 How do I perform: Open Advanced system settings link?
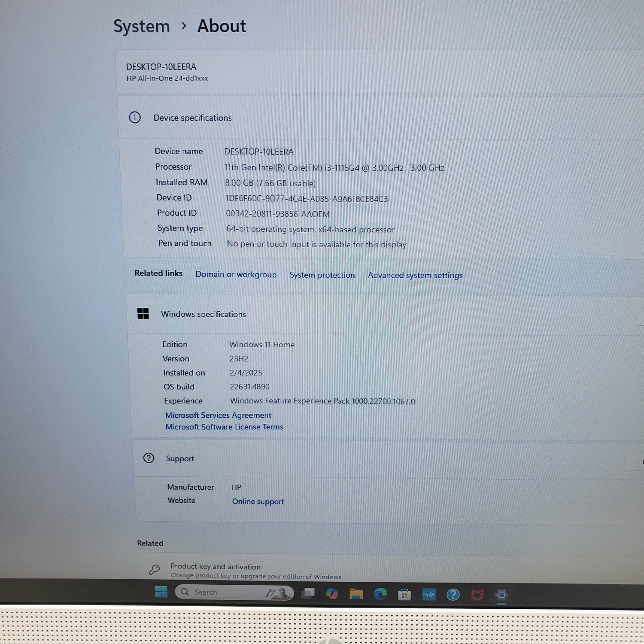(415, 275)
